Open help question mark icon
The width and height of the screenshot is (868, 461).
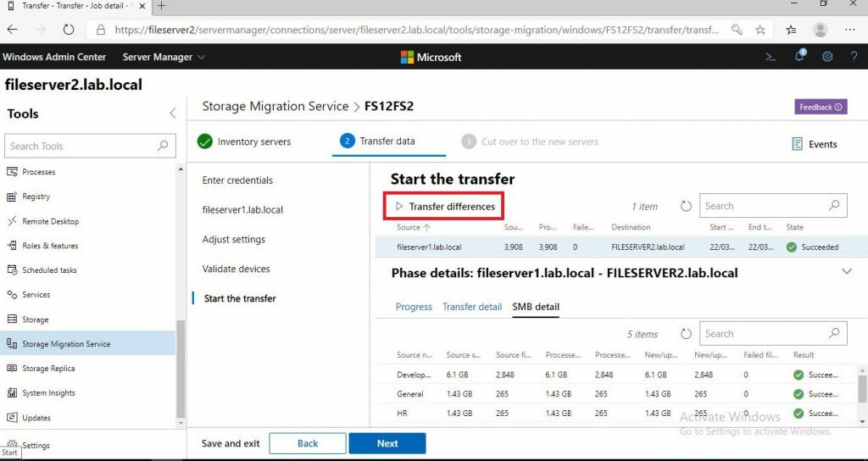click(x=854, y=57)
